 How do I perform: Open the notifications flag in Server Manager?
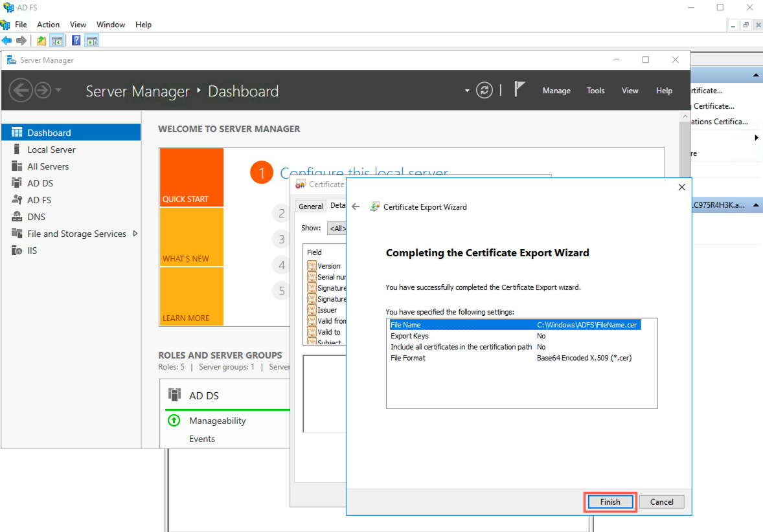520,90
